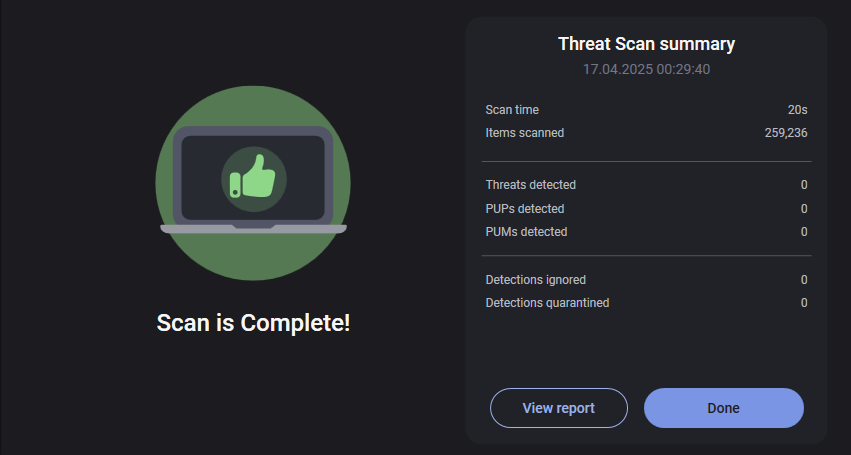Select the 259,236 items scanned value
Viewport: 851px width, 455px height.
(785, 132)
